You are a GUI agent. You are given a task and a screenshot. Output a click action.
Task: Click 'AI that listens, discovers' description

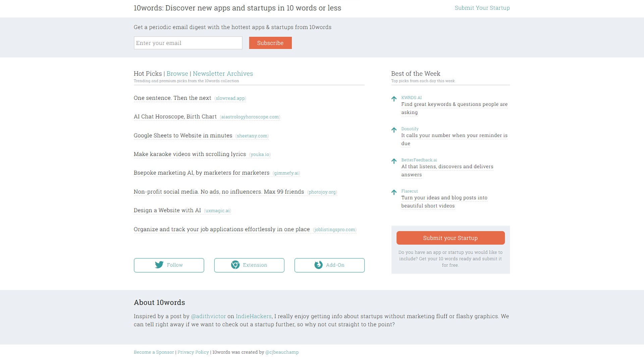(447, 171)
